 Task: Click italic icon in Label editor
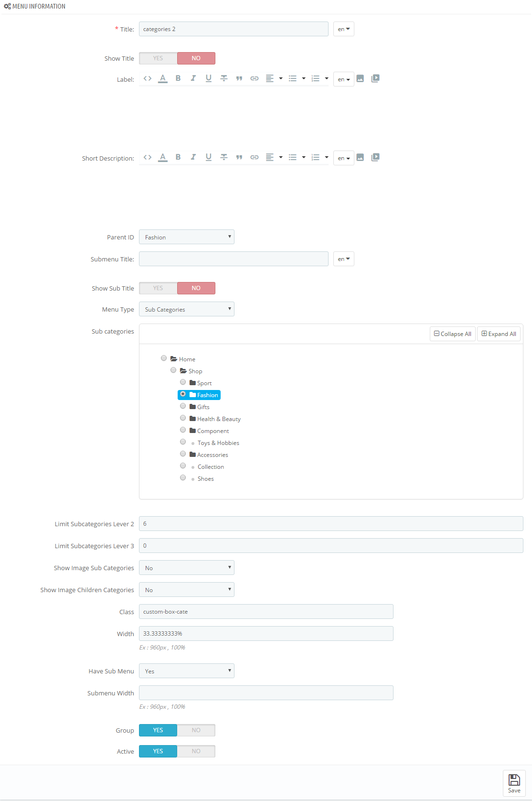pyautogui.click(x=193, y=78)
